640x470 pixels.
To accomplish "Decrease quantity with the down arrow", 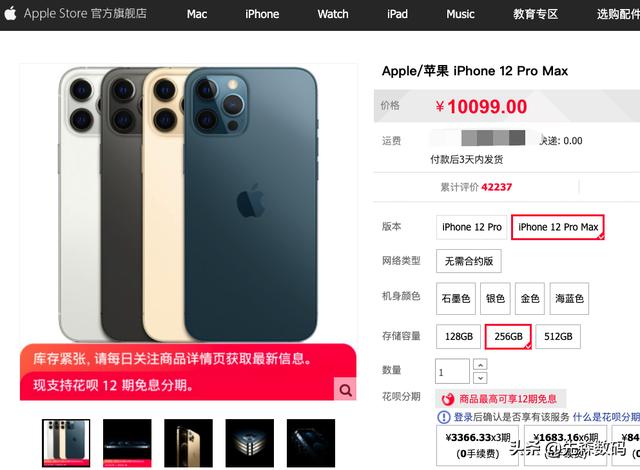I will 480,378.
